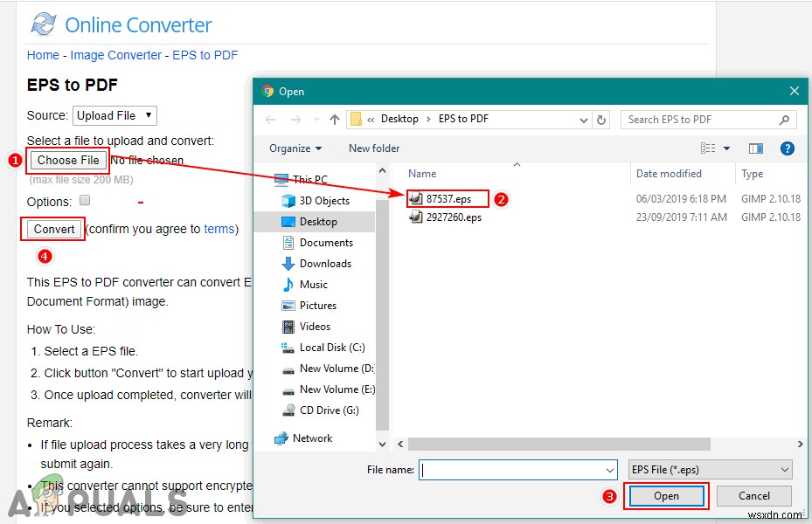Viewport: 812px width, 524px height.
Task: Click New folder in the dialog toolbar
Action: point(374,148)
